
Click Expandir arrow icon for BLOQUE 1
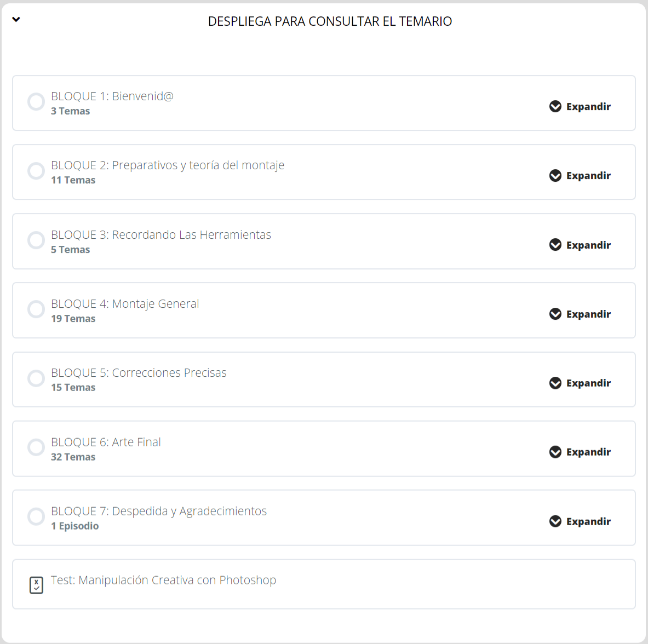coord(555,106)
